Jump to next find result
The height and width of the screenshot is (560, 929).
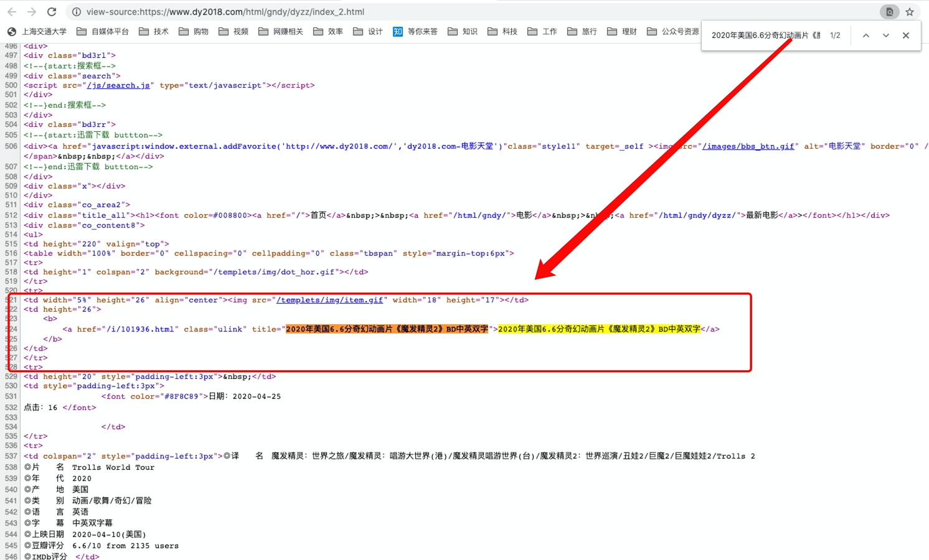[885, 35]
